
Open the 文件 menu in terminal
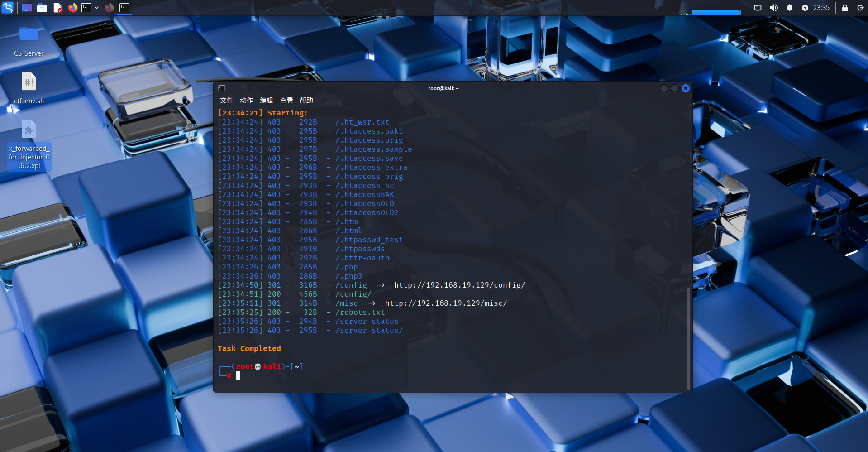226,101
